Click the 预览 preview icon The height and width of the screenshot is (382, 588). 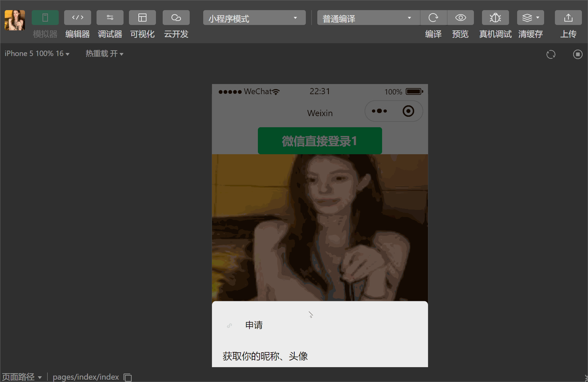pos(461,18)
